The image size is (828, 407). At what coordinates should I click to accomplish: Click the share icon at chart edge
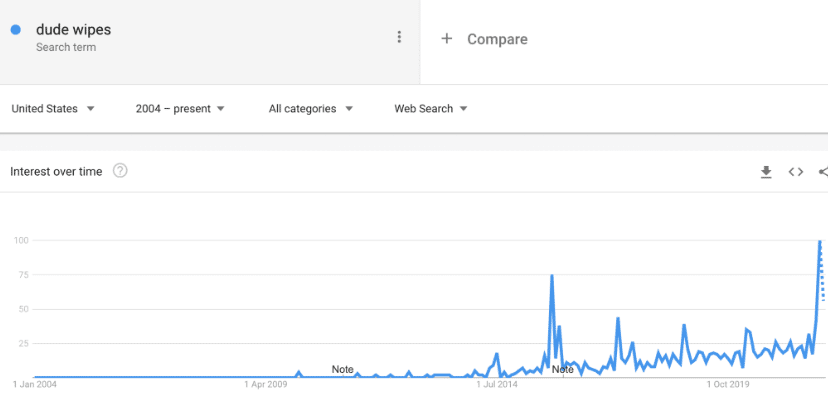click(x=823, y=172)
